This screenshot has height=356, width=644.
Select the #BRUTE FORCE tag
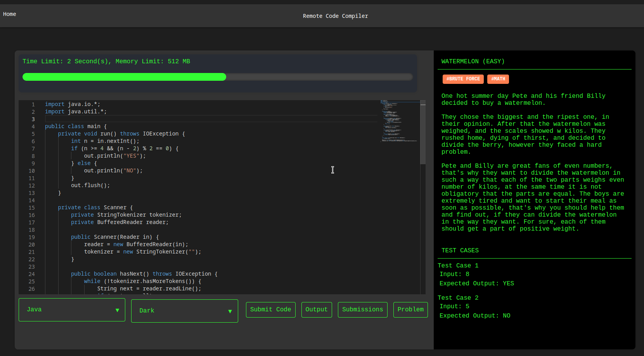click(x=463, y=79)
